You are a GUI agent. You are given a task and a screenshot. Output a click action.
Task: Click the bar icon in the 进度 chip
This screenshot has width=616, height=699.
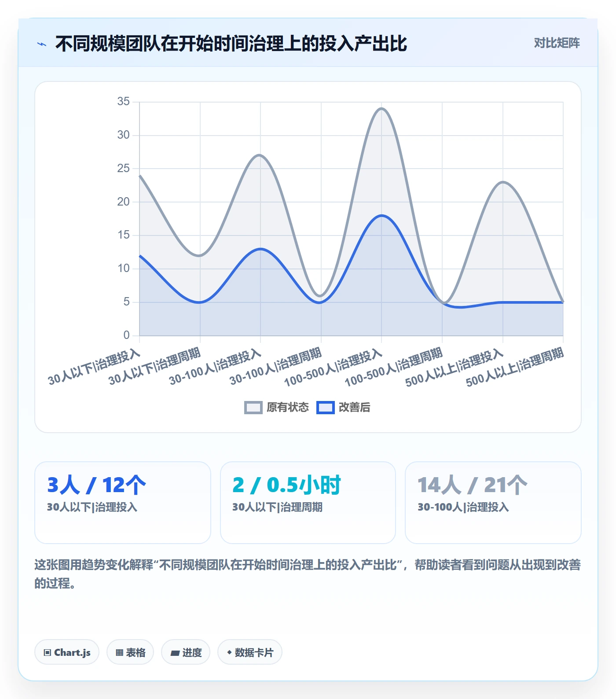click(175, 653)
